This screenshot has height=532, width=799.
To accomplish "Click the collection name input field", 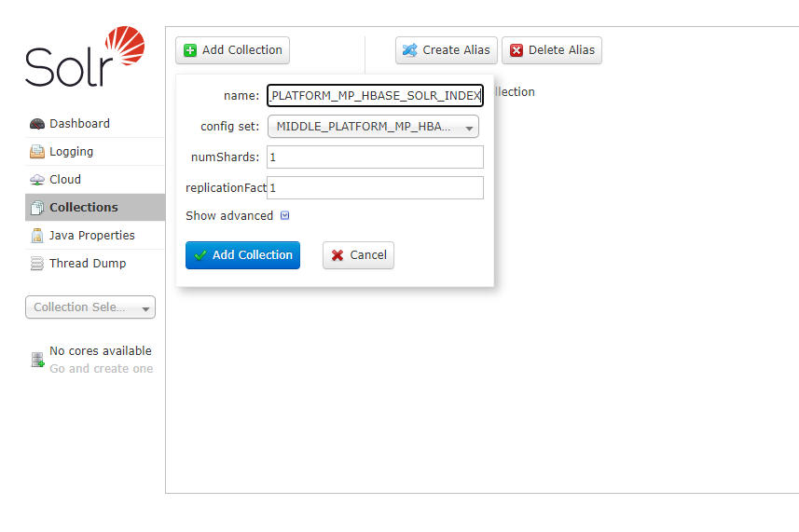I will coord(375,96).
